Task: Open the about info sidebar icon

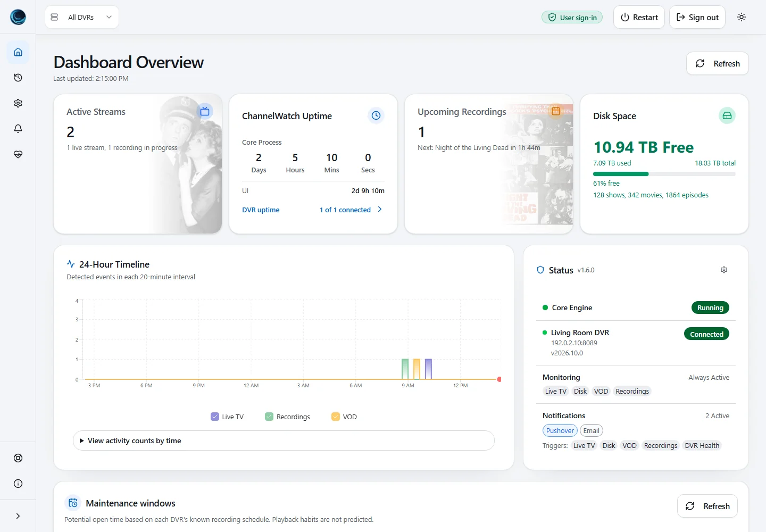Action: point(18,484)
